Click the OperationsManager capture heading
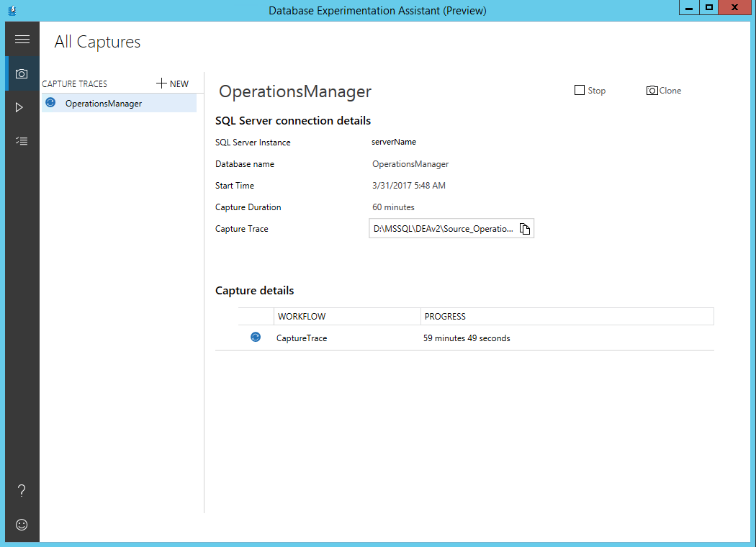Viewport: 756px width, 547px height. click(x=295, y=91)
